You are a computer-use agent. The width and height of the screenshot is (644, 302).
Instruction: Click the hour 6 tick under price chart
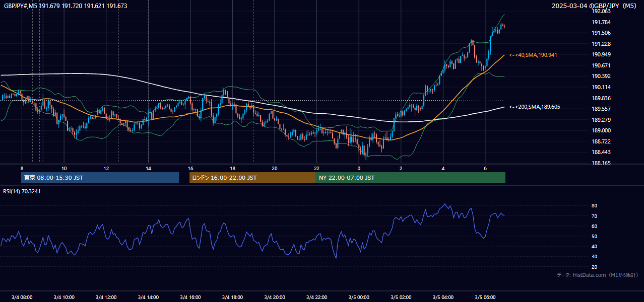click(x=485, y=168)
